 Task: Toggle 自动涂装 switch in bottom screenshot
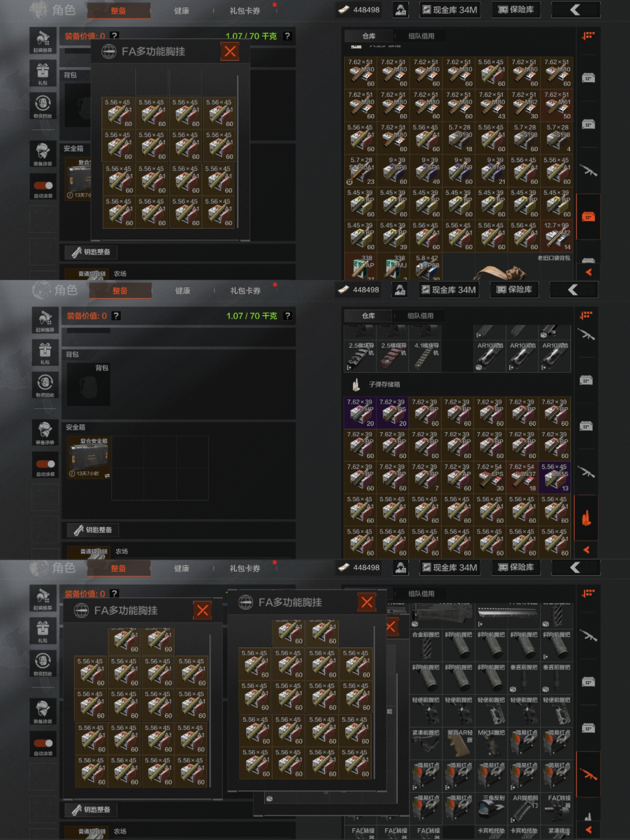[43, 743]
